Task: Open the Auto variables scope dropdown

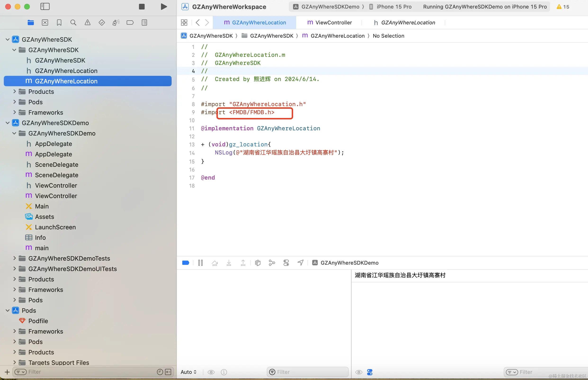Action: (189, 372)
